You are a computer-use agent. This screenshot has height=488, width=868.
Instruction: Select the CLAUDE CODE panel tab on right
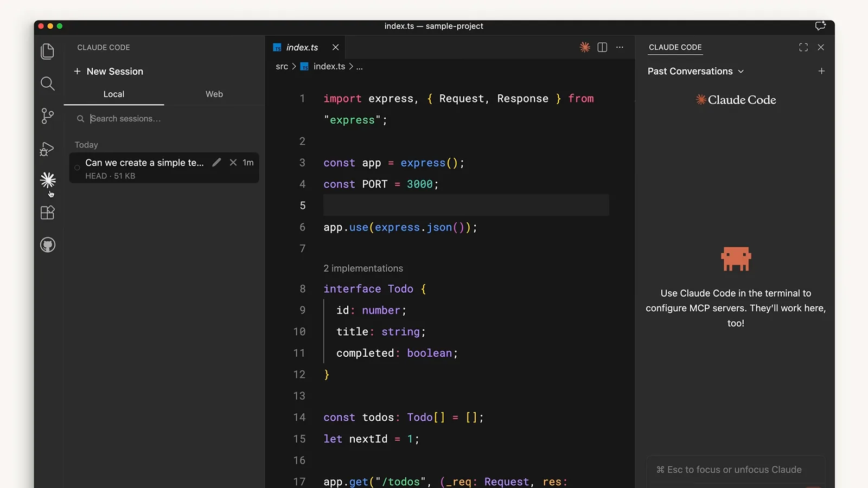[675, 47]
